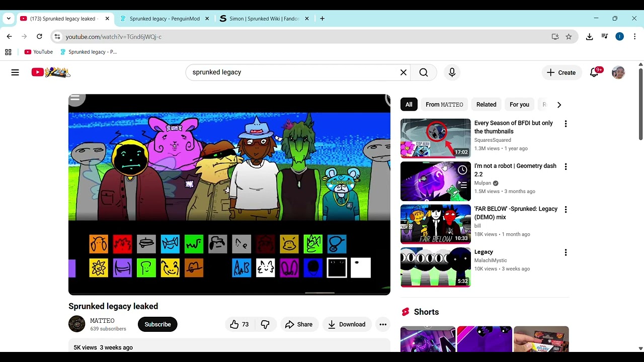The image size is (644, 362).
Task: Open options for I'm not a robot video
Action: click(x=566, y=166)
